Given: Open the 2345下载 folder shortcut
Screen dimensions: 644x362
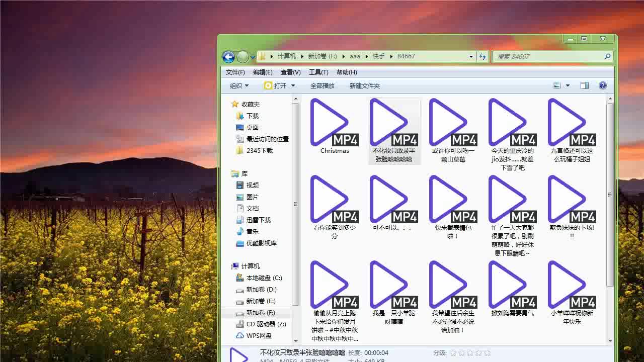Looking at the screenshot, I should point(255,150).
